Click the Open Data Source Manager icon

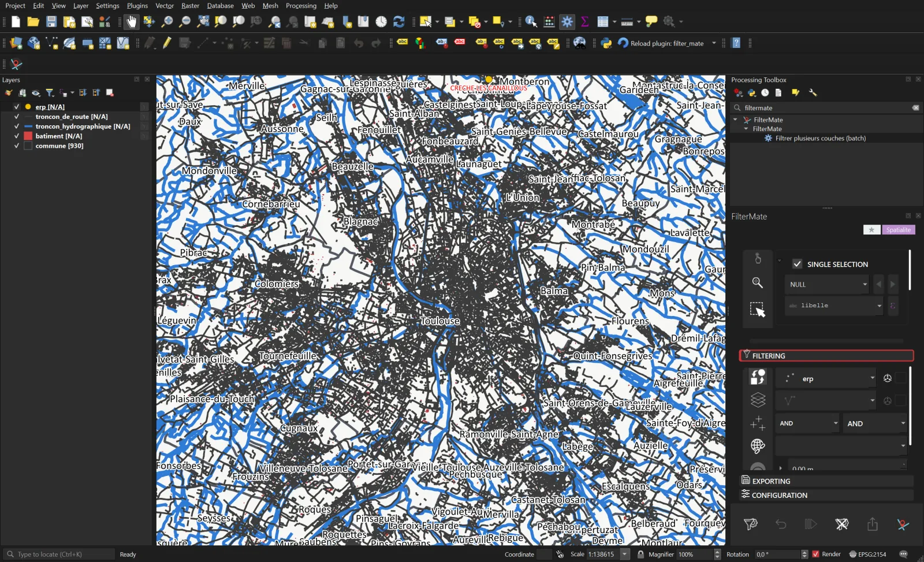16,43
